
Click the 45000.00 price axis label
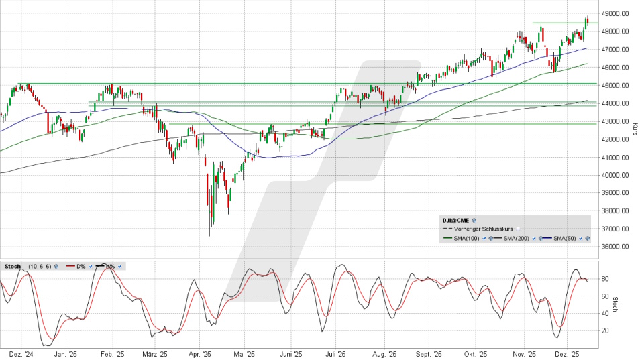click(614, 86)
